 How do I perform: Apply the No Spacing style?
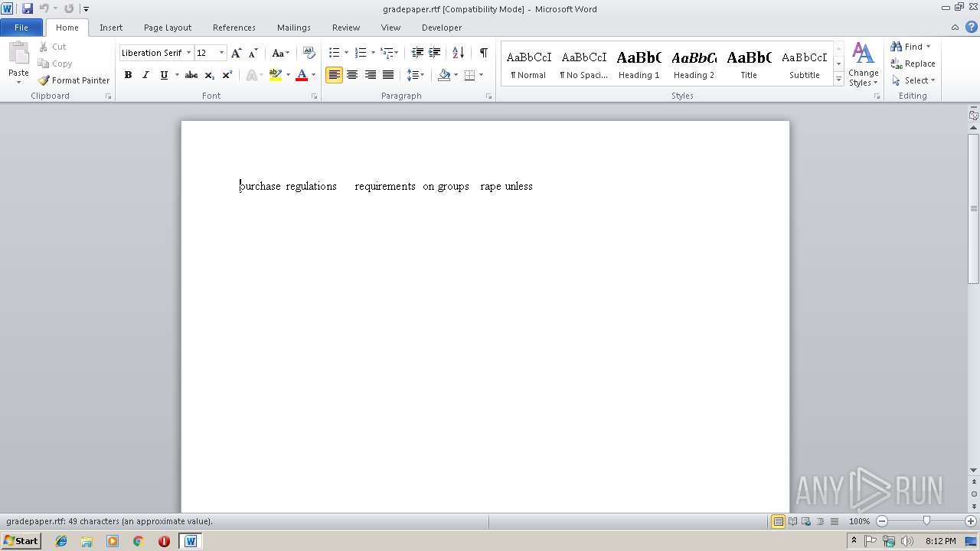tap(583, 64)
